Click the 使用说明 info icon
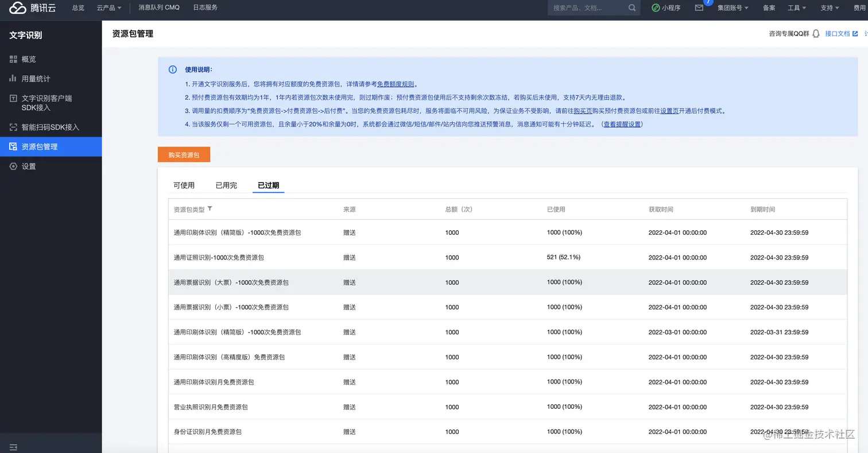Viewport: 868px width, 453px height. [x=173, y=69]
